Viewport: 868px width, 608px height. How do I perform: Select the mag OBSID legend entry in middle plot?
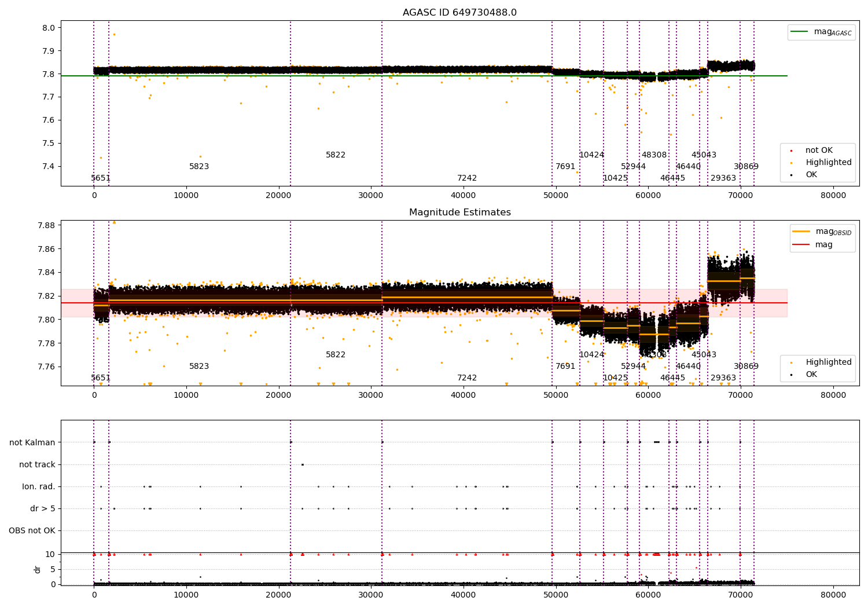822,232
